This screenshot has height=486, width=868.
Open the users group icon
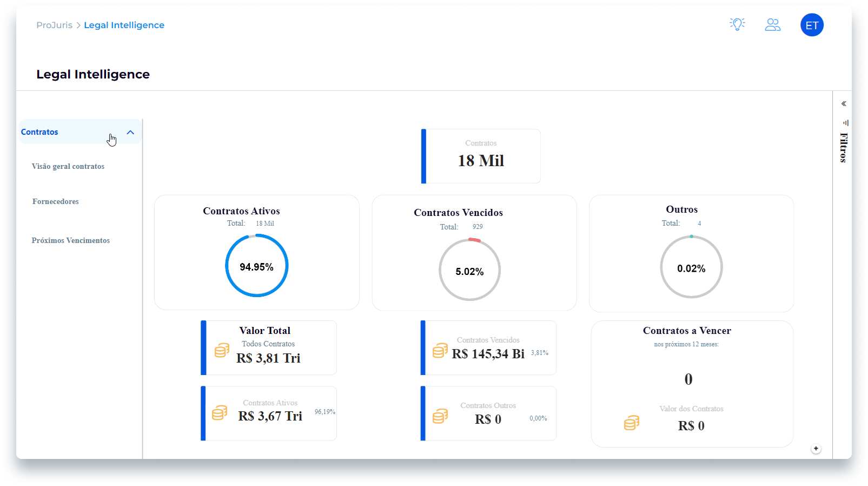(773, 25)
